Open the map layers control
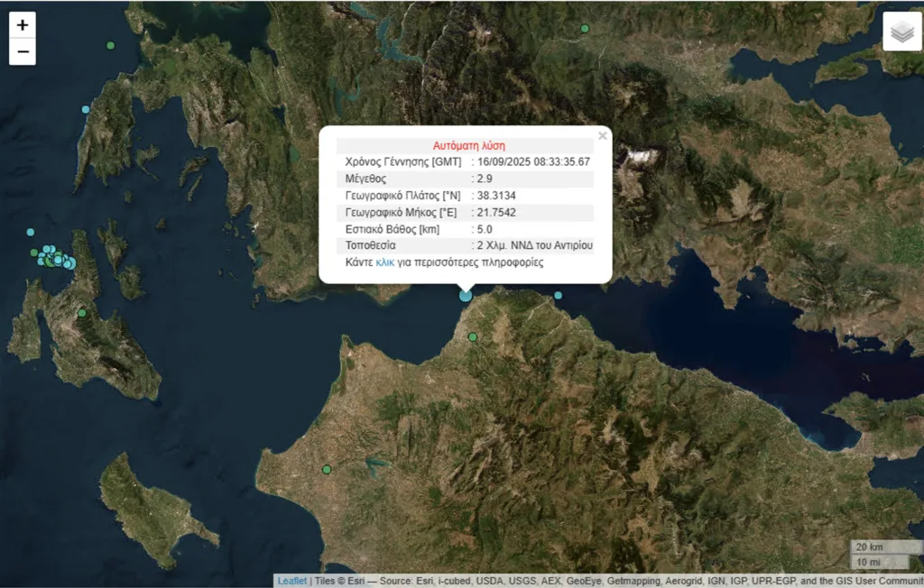The width and height of the screenshot is (924, 588). [902, 32]
